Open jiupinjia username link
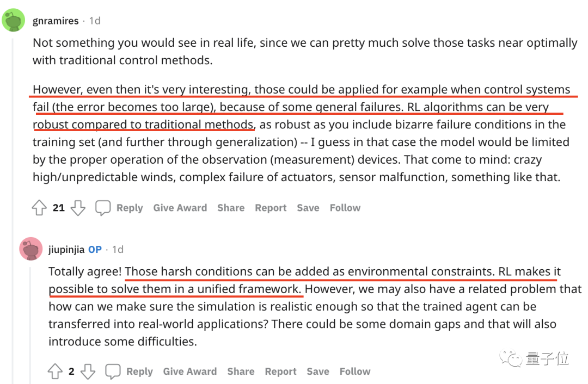This screenshot has width=588, height=384. point(66,250)
